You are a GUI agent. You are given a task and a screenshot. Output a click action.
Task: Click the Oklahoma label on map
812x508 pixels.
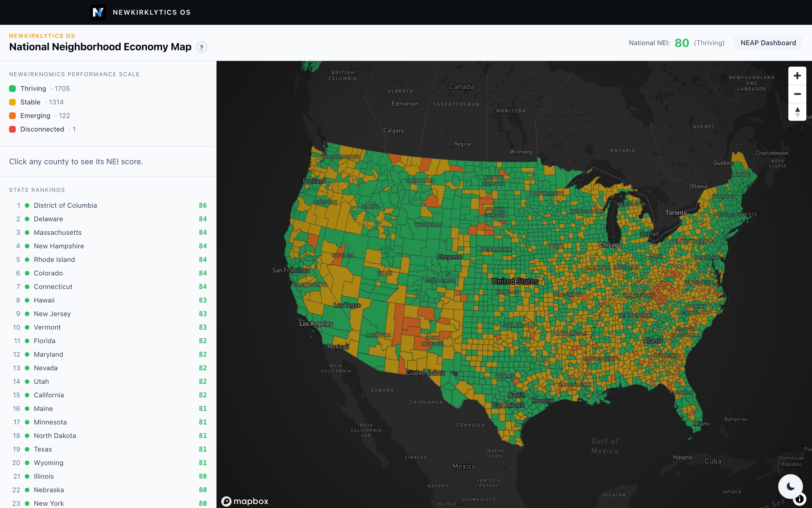point(519,325)
